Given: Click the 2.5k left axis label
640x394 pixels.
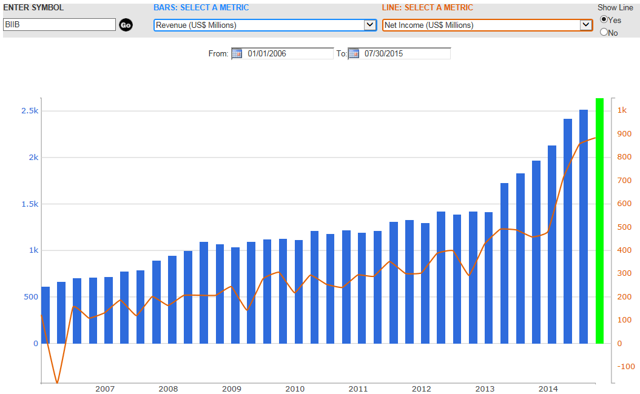Looking at the screenshot, I should [x=30, y=111].
